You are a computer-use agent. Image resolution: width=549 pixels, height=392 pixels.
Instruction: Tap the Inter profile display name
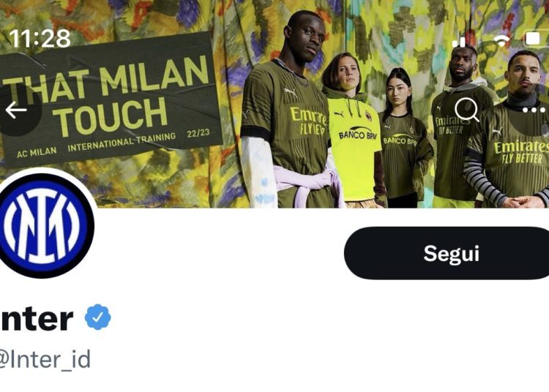(x=36, y=318)
